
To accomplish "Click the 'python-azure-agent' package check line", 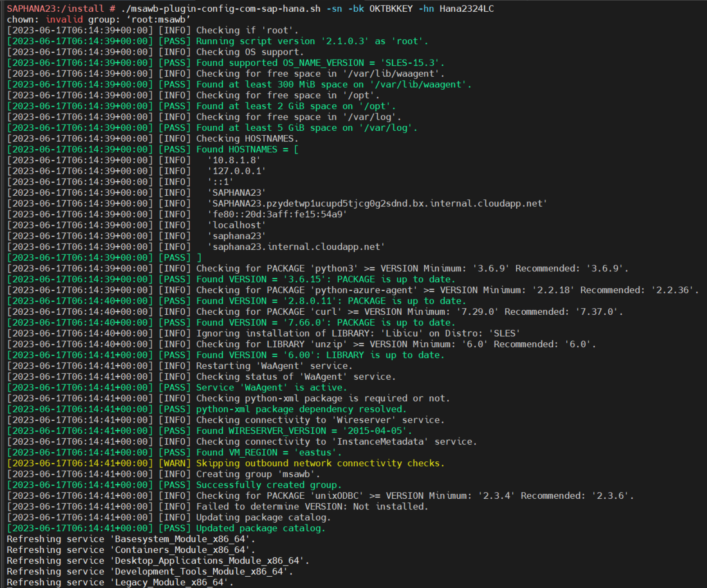I will pyautogui.click(x=353, y=290).
